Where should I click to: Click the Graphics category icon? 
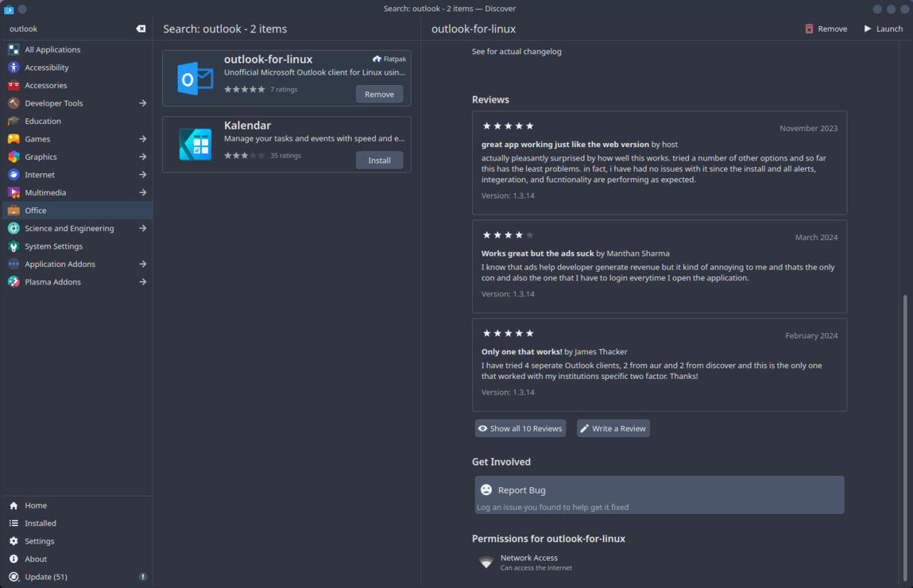pos(14,157)
